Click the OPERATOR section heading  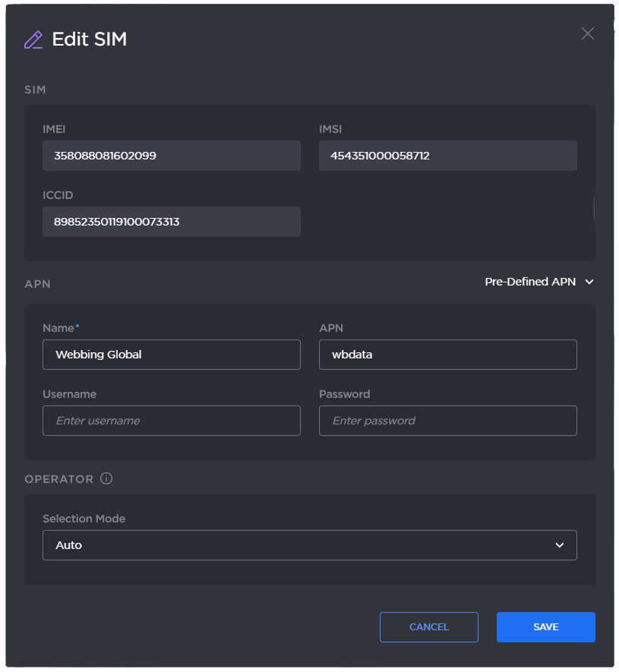(59, 478)
